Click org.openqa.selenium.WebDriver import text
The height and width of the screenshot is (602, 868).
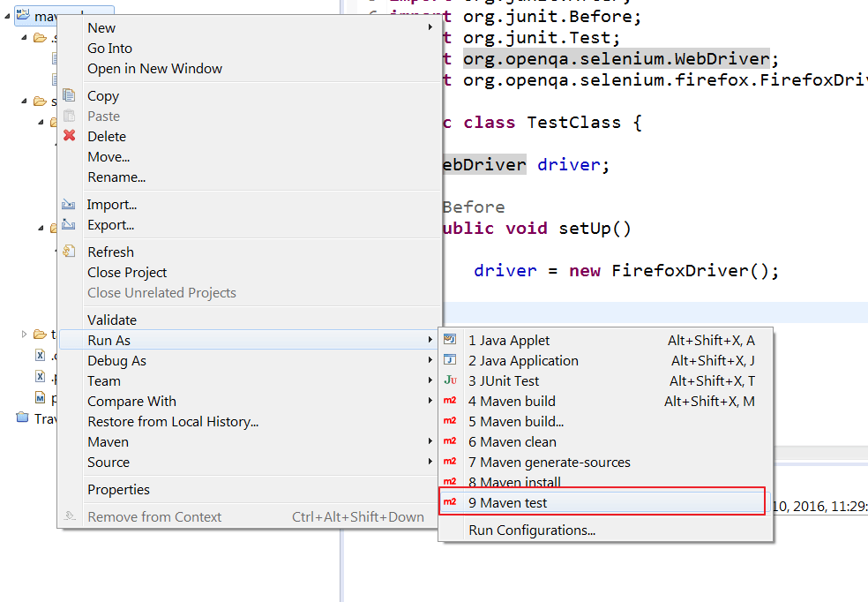[x=616, y=59]
